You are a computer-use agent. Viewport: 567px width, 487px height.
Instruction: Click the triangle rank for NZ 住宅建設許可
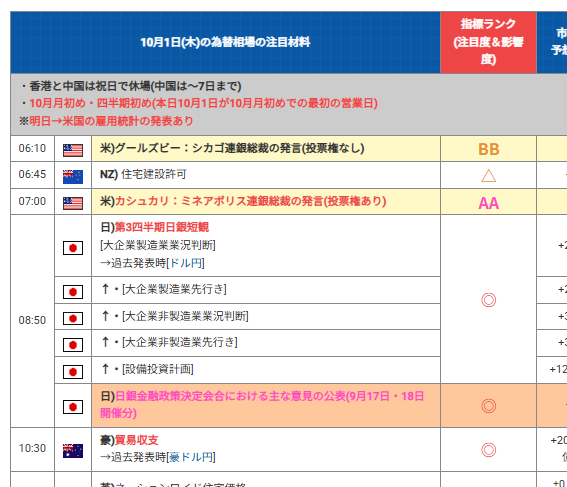[x=489, y=176]
